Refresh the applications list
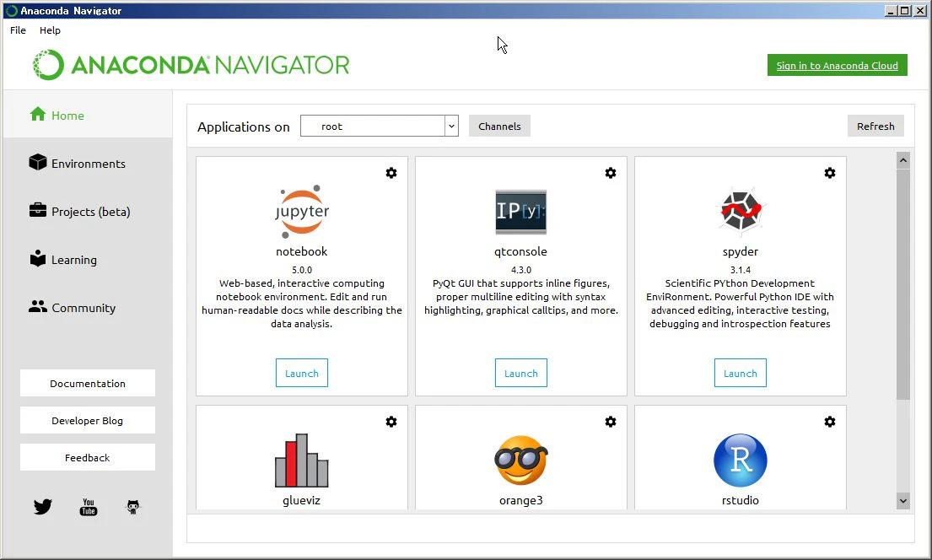Viewport: 932px width, 560px height. coord(875,126)
